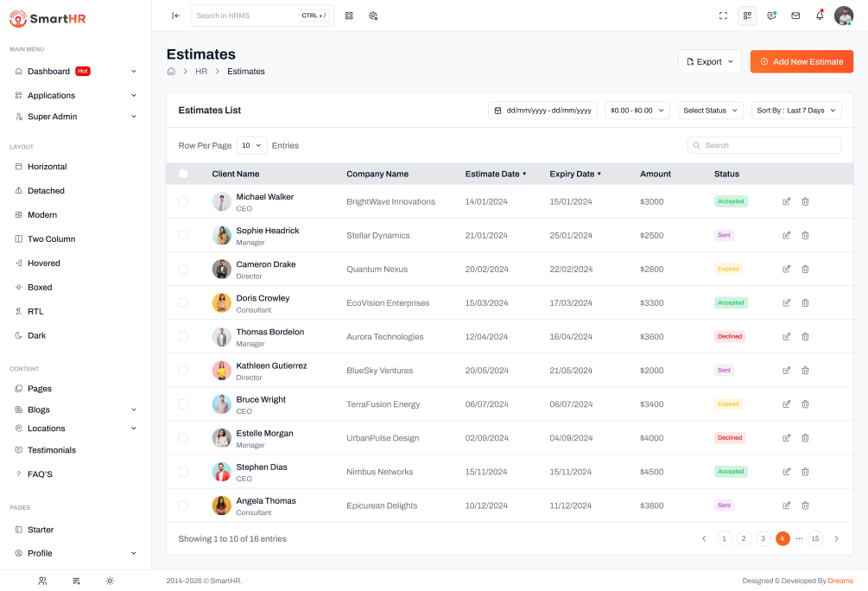Viewport: 868px width, 591px height.
Task: Switch to the Horizontal layout menu item
Action: (47, 167)
